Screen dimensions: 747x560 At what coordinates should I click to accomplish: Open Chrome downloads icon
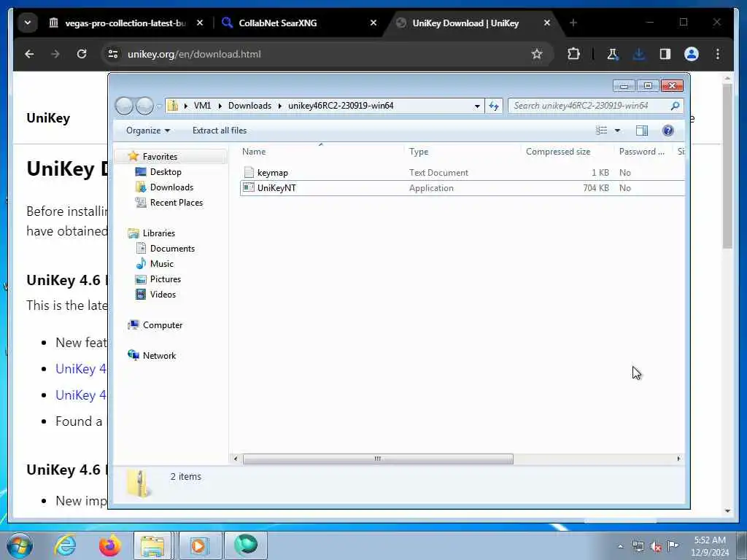coord(639,54)
